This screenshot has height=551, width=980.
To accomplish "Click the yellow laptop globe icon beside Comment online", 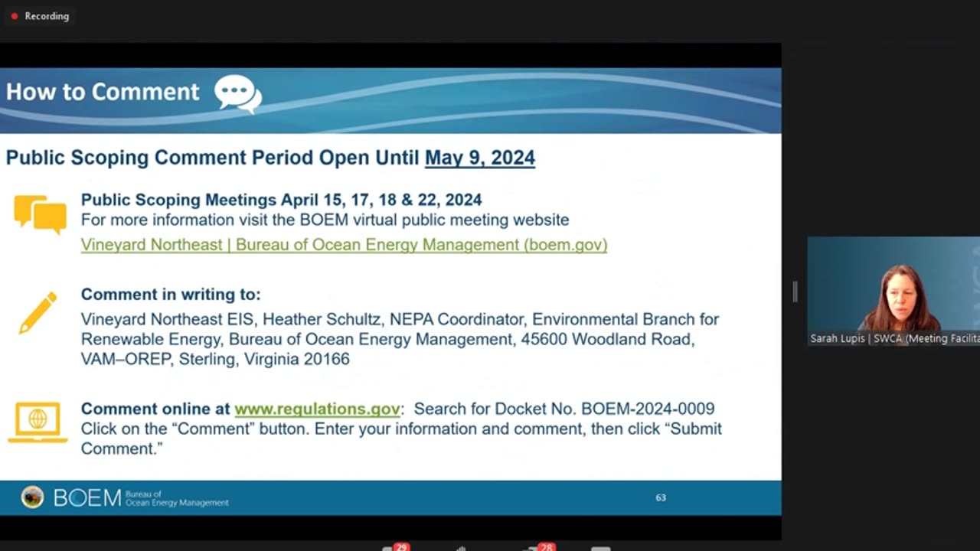I will pyautogui.click(x=37, y=422).
